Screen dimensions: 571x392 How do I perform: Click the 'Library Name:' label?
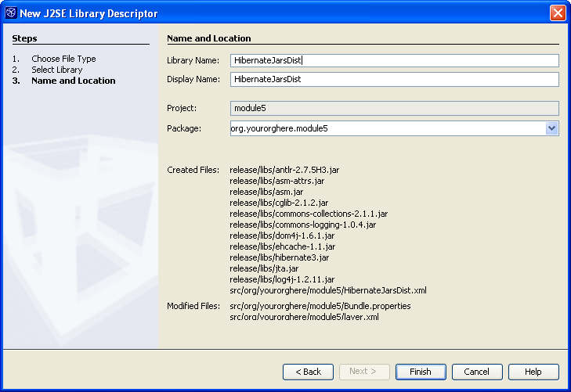pos(193,60)
